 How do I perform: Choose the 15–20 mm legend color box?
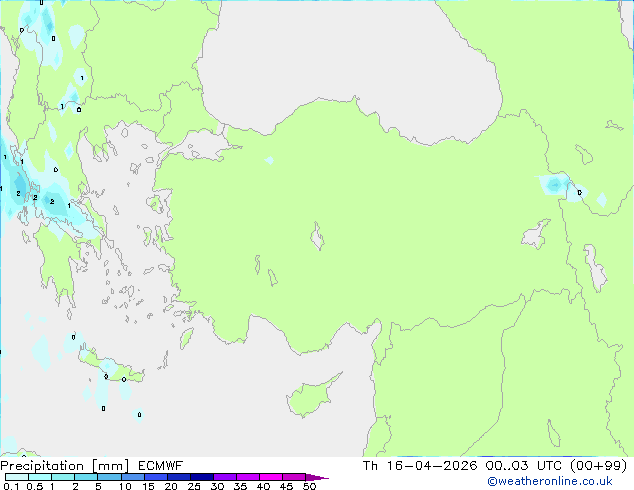(x=155, y=477)
